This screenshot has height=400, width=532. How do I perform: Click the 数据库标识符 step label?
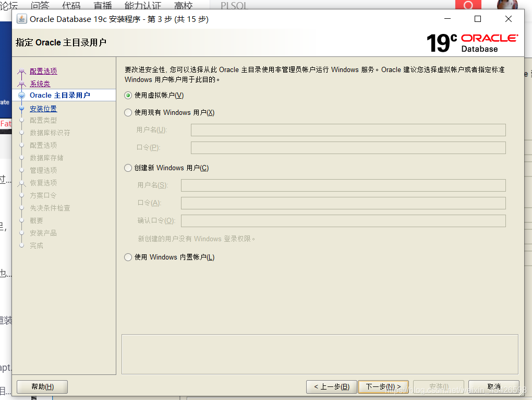tap(50, 133)
